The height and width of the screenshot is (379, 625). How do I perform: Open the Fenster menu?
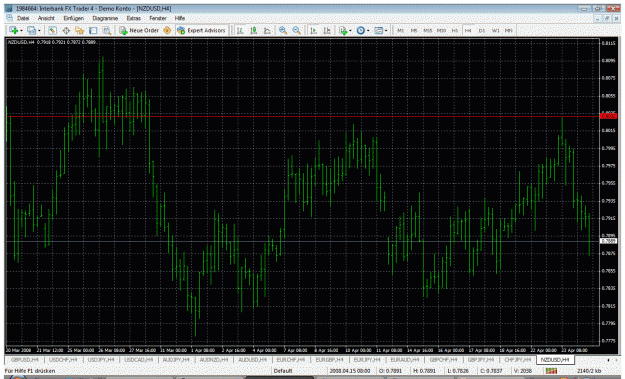(x=158, y=18)
